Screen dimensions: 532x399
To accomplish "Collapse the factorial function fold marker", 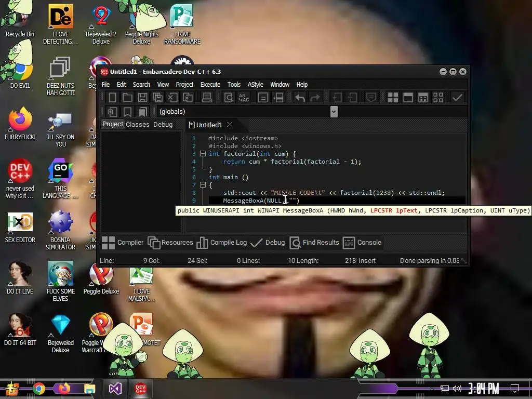I will point(203,154).
